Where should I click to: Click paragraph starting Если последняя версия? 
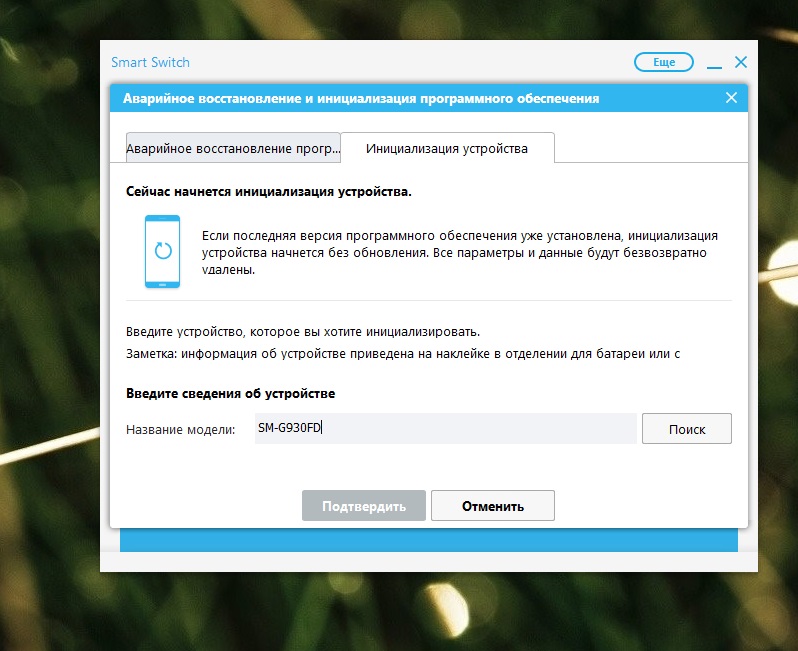pos(460,252)
